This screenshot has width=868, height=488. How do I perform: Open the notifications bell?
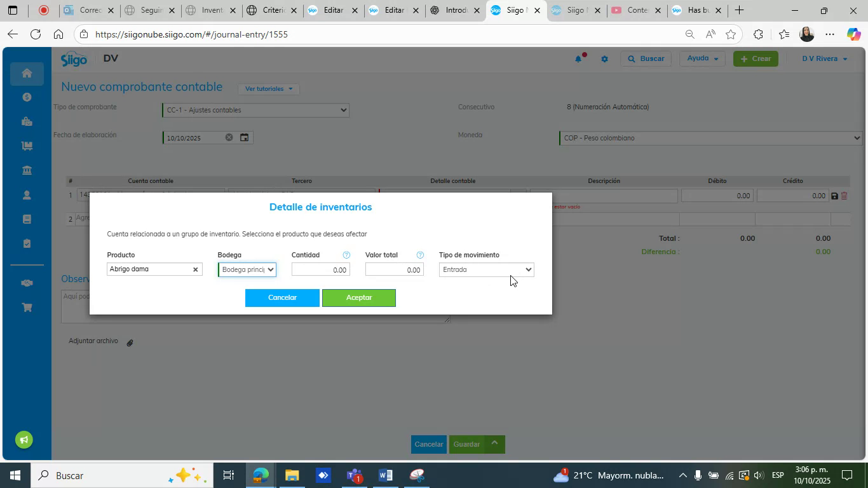pyautogui.click(x=579, y=58)
